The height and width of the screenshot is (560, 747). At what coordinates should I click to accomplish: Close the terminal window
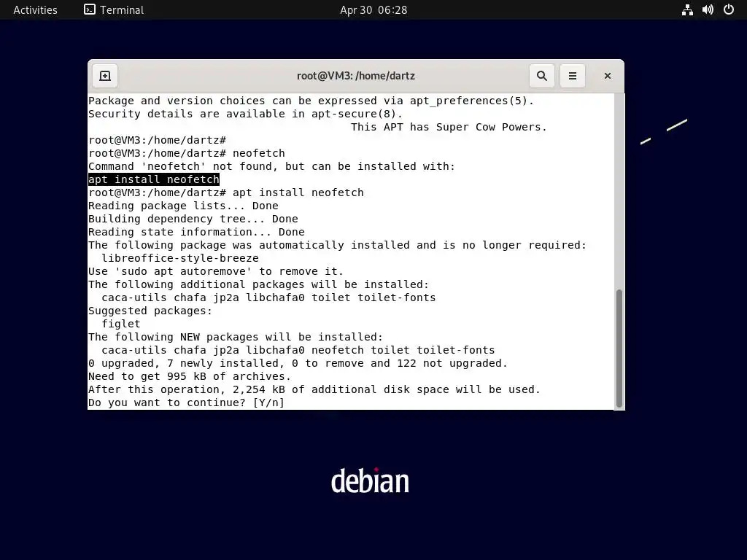(x=608, y=76)
